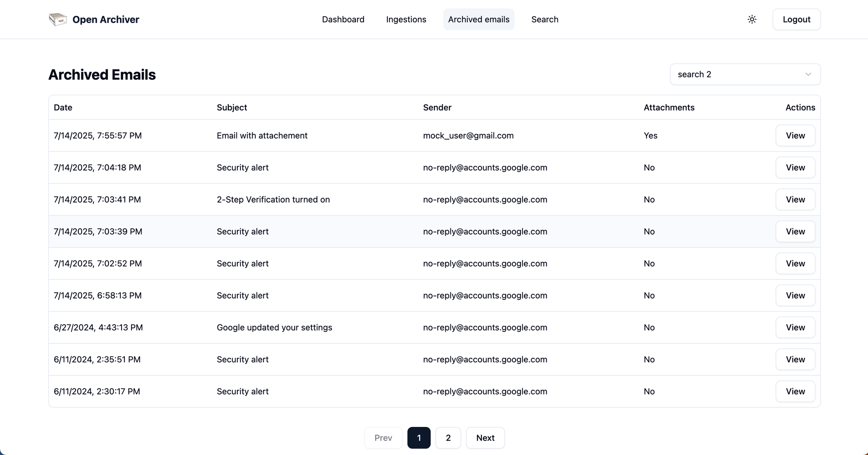The image size is (868, 455).
Task: Click the Security alert row at 7:03:39 PM
Action: [434, 232]
